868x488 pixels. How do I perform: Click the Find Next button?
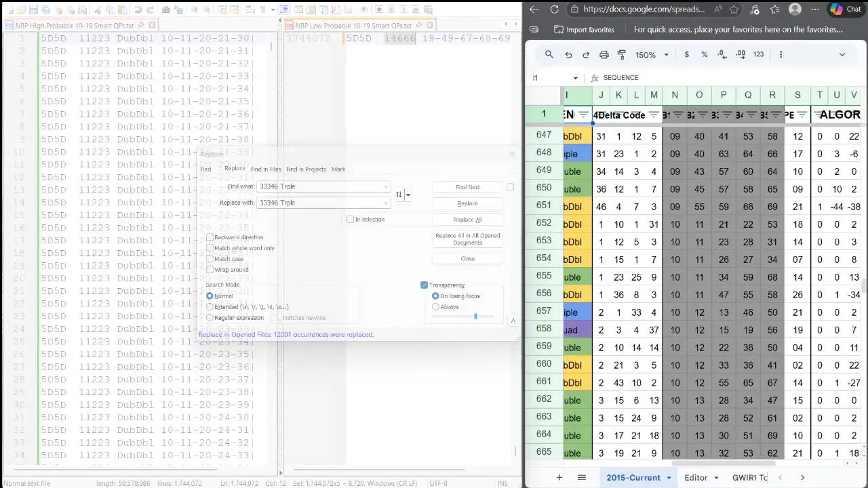click(467, 187)
